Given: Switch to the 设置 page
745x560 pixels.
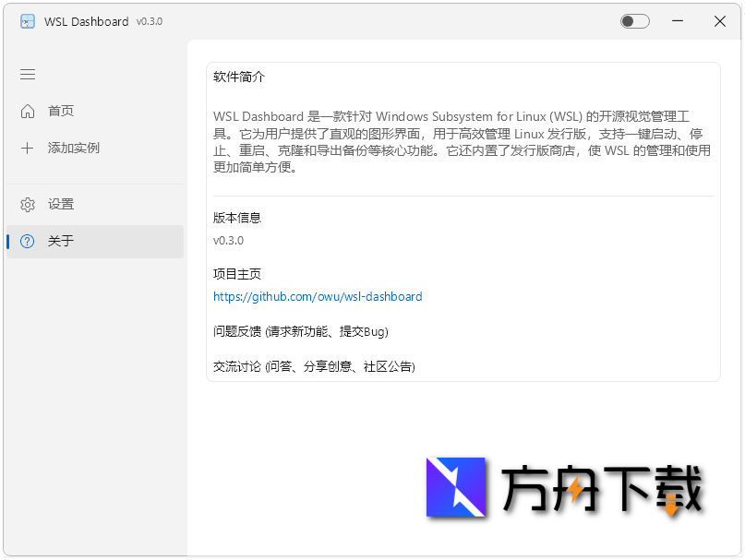Looking at the screenshot, I should [61, 204].
